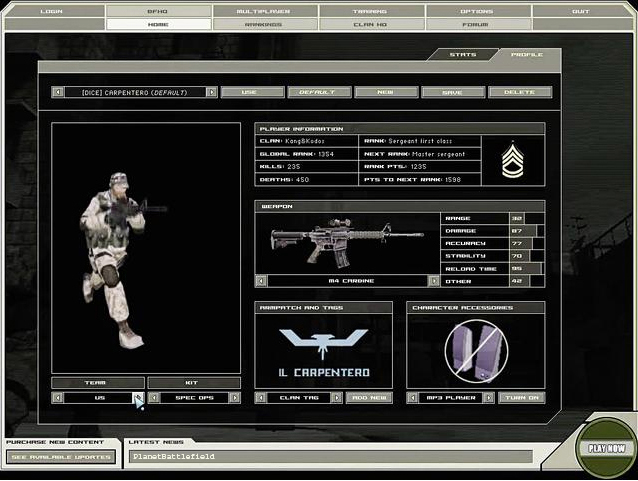Image resolution: width=638 pixels, height=481 pixels.
Task: Click previous arrow beside M4 Carbine
Action: pos(262,281)
